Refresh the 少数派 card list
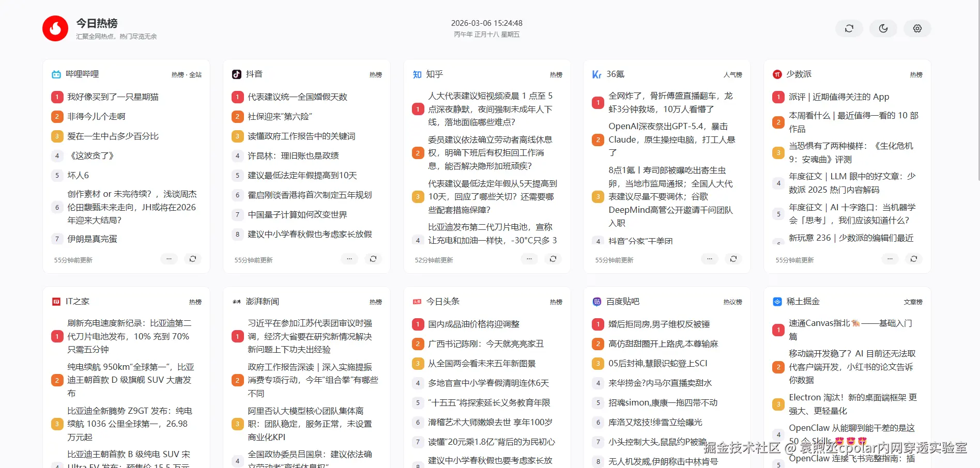Viewport: 980px width, 468px height. tap(914, 259)
